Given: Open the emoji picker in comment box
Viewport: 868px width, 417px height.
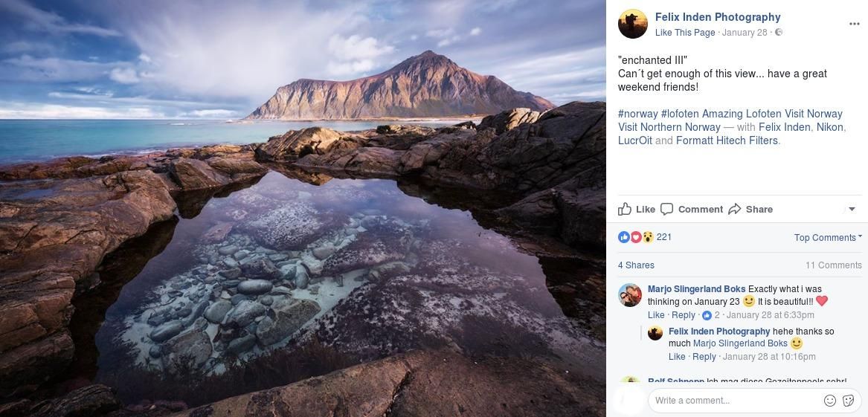Looking at the screenshot, I should (x=830, y=401).
